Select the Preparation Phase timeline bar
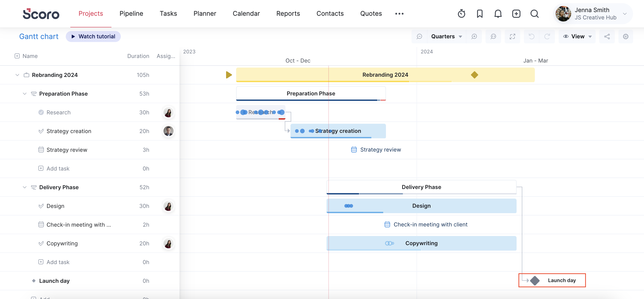This screenshot has width=644, height=299. tap(311, 93)
